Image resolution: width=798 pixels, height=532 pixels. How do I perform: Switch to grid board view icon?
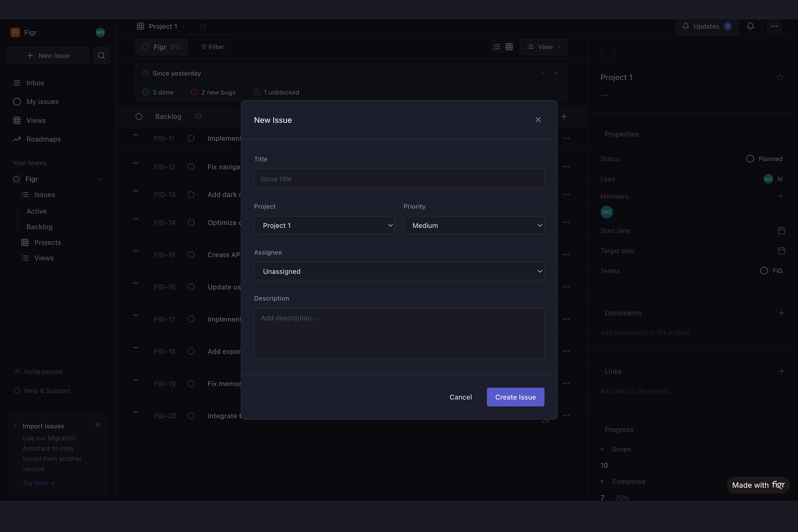pyautogui.click(x=509, y=47)
